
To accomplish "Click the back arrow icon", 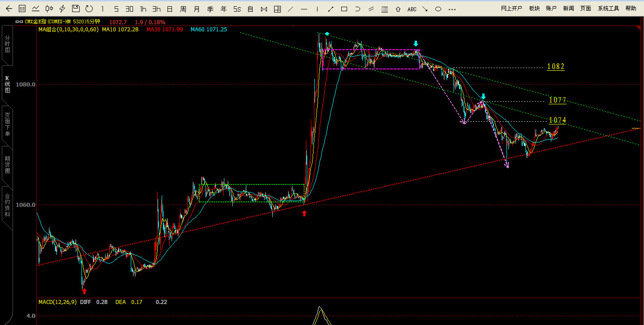I will coord(9,9).
